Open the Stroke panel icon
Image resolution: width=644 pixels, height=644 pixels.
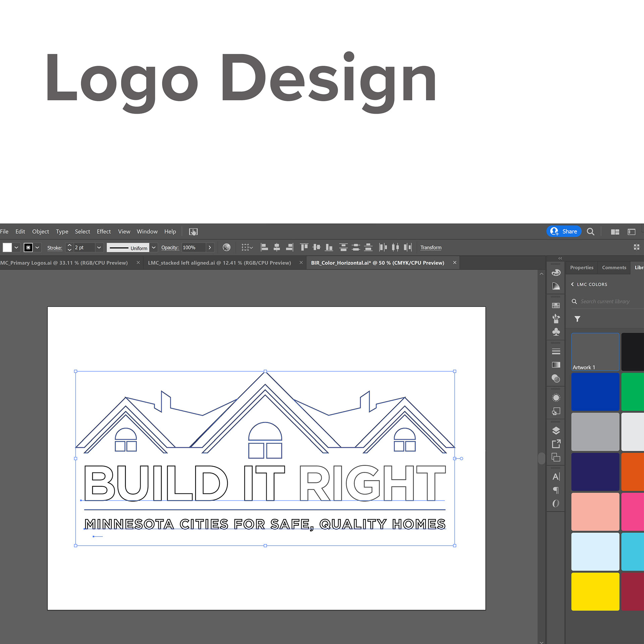coord(556,351)
